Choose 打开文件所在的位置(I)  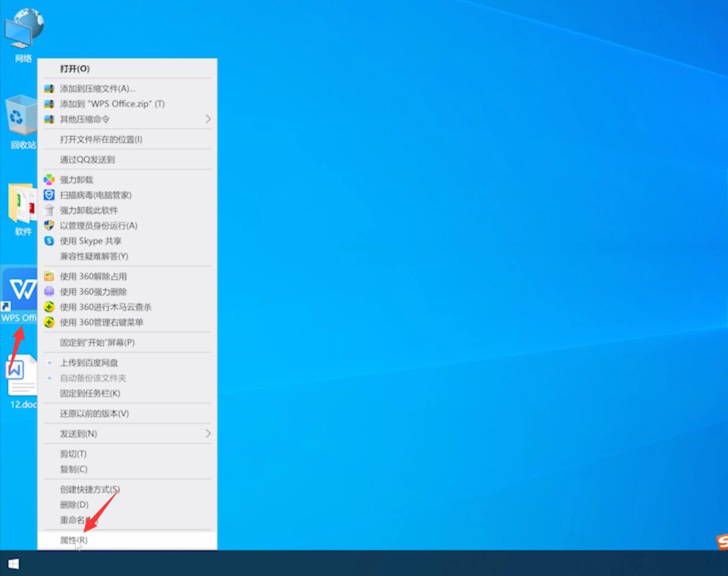tap(127, 139)
